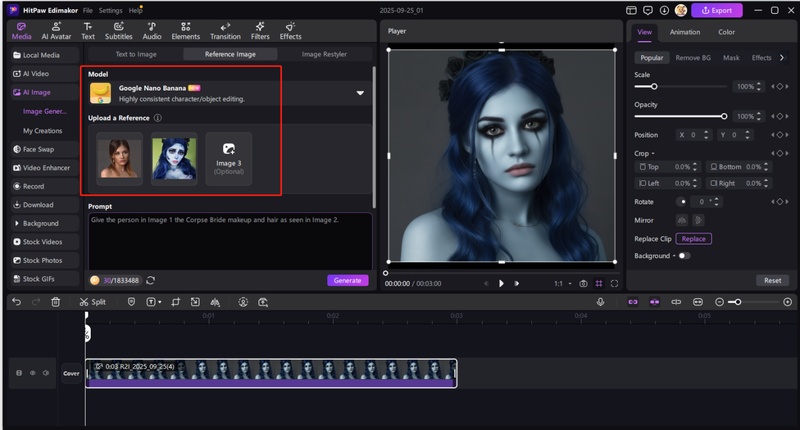800x430 pixels.
Task: Adjust the timeline zoom slider handle
Action: [738, 302]
